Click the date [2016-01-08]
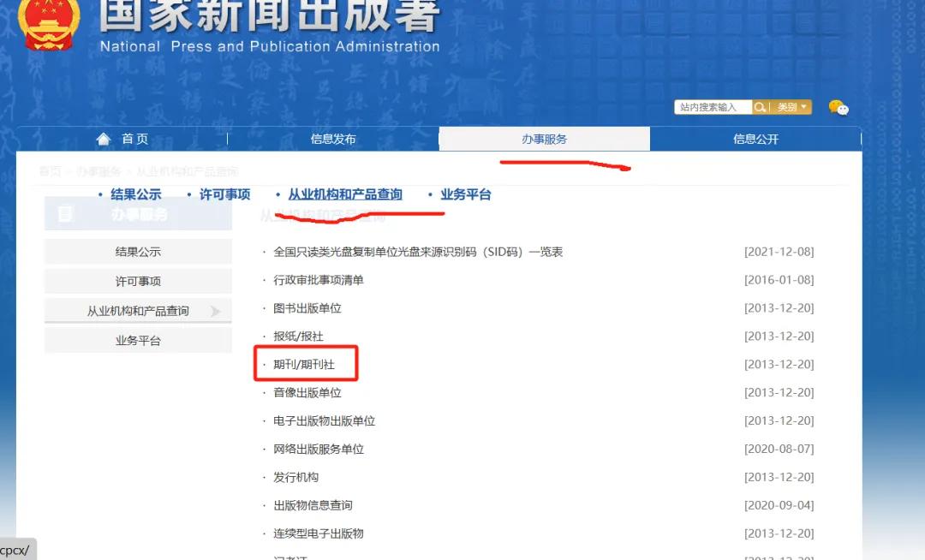925x560 pixels. (x=779, y=280)
